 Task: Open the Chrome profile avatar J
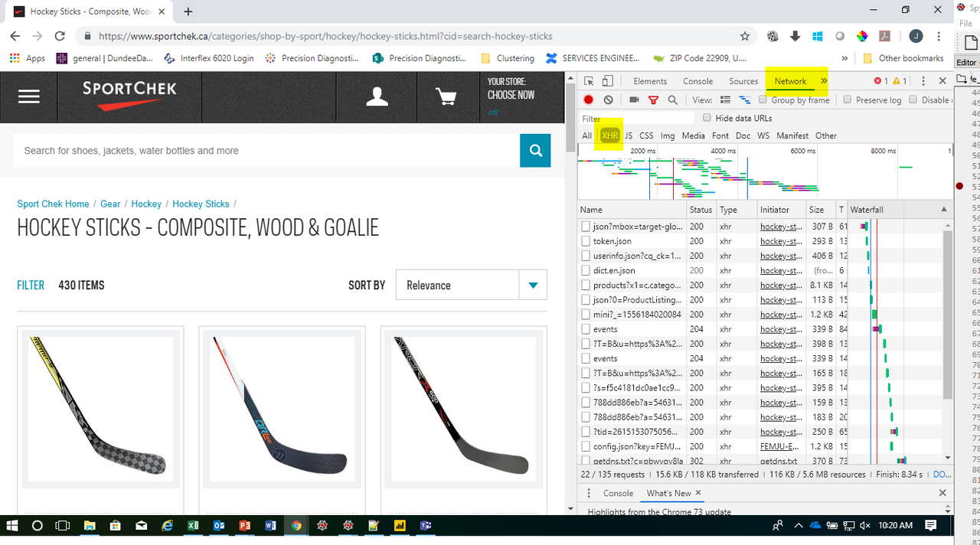click(x=916, y=36)
